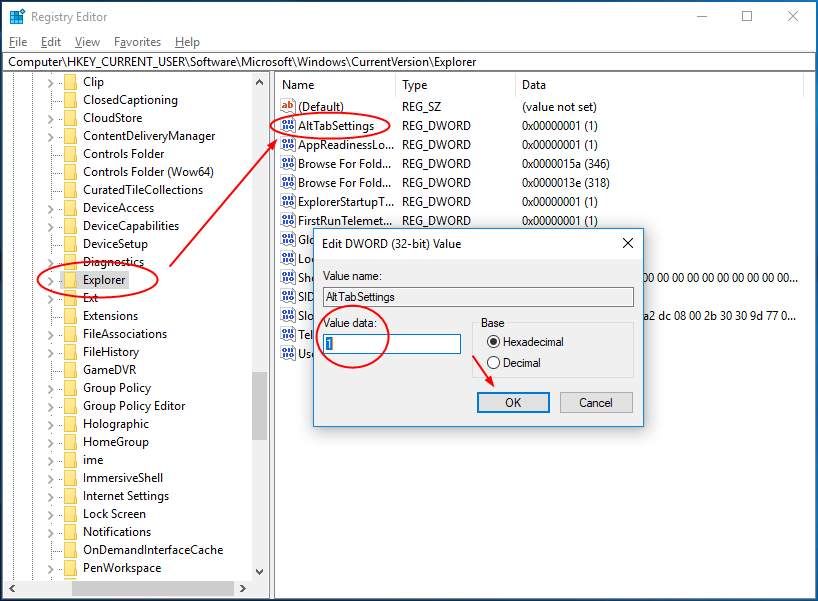Cancel the Edit DWORD dialog
Viewport: 818px width, 601px height.
tap(595, 403)
